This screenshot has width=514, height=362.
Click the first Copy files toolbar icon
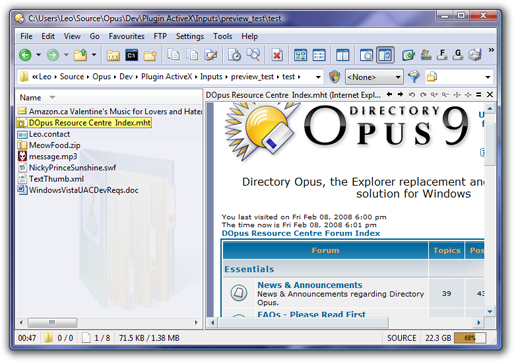[x=173, y=55]
